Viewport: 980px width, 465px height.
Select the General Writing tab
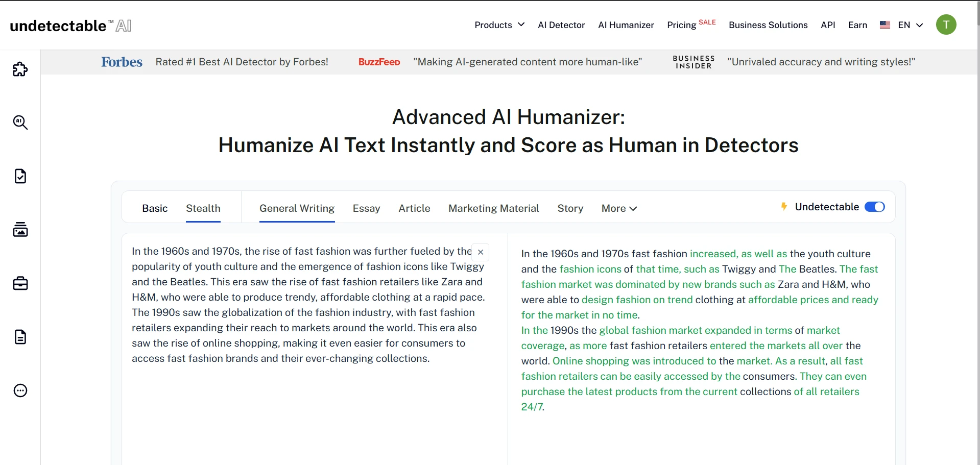pos(297,208)
